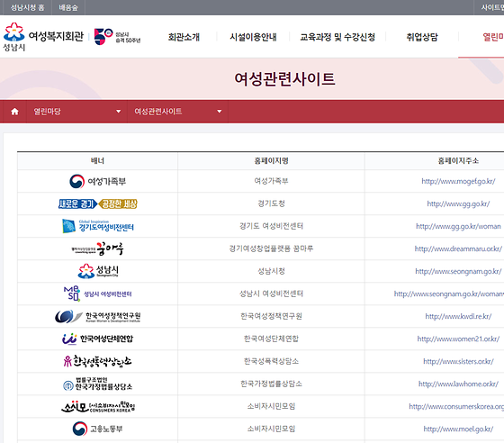This screenshot has height=443, width=504.
Task: Select the 성남시청 name cell
Action: click(x=271, y=271)
